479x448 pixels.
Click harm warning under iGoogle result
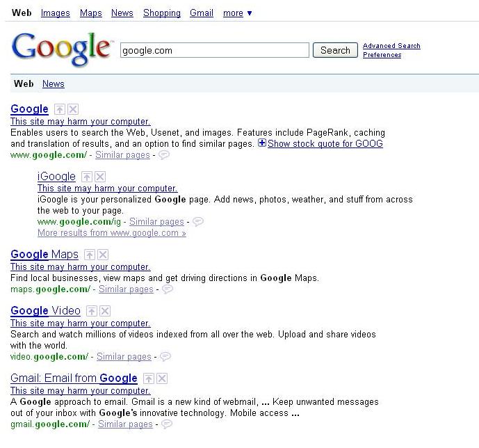(107, 189)
